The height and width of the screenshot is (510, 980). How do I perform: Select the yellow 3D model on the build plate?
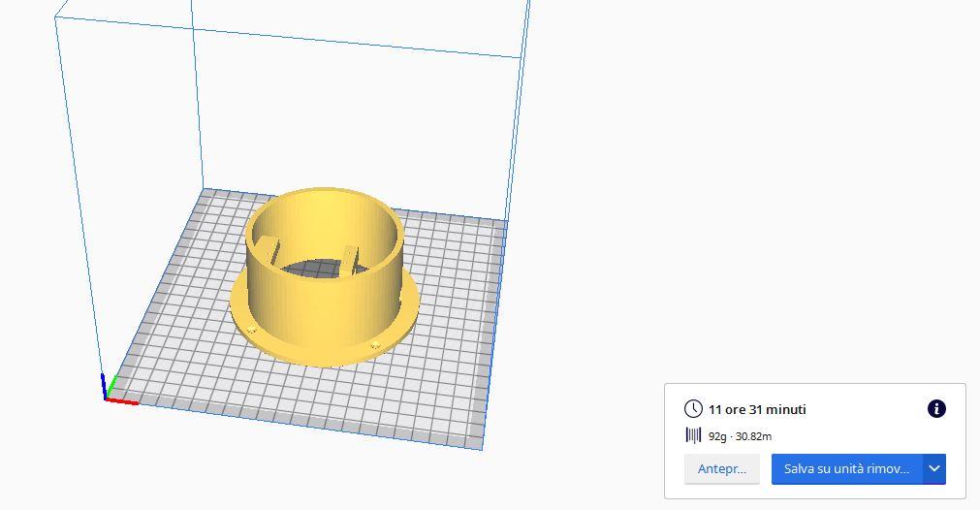[325, 277]
